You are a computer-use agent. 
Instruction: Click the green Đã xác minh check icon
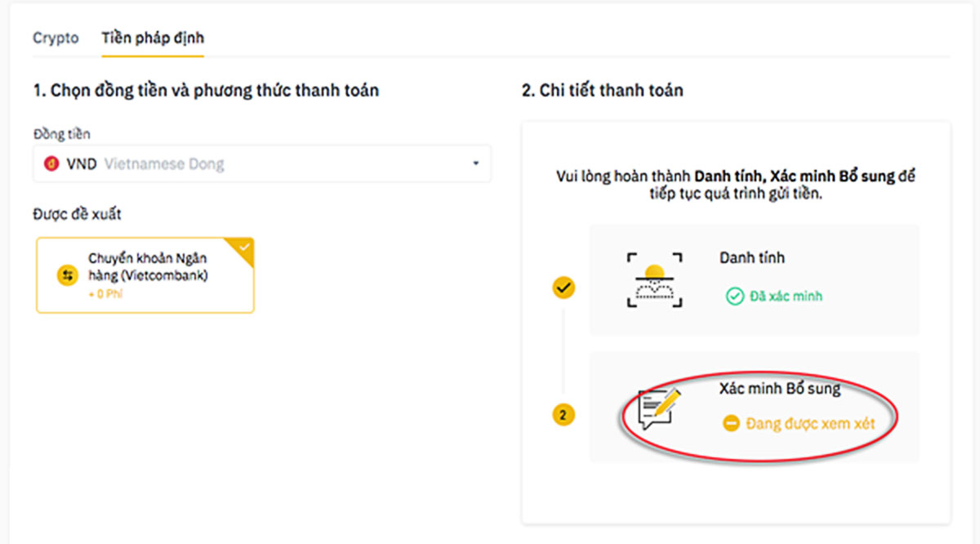(x=734, y=296)
